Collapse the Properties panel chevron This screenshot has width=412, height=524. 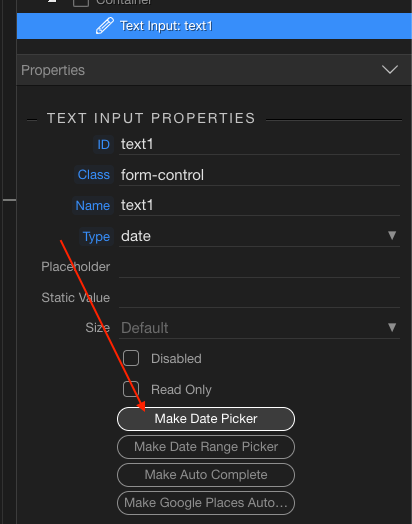[x=390, y=70]
